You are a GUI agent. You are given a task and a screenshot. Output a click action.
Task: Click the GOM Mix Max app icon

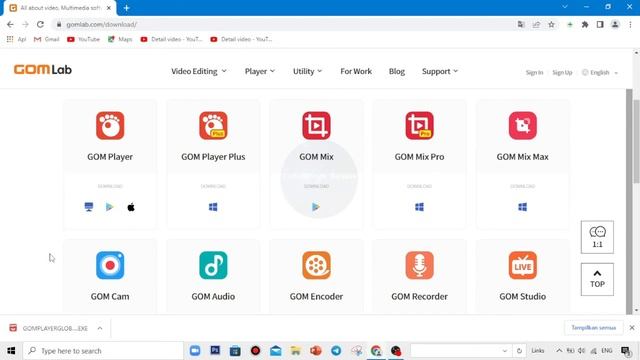tap(522, 125)
